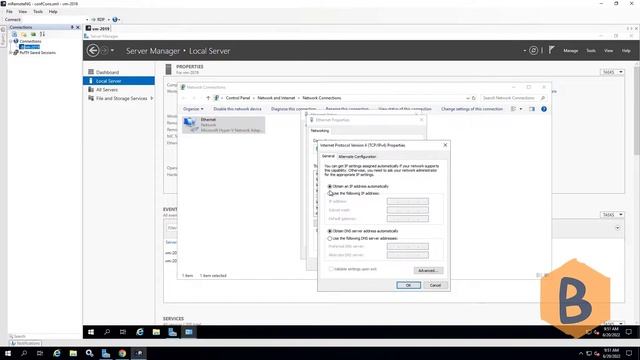Collapse the Connections tree node
640x360 pixels.
tap(11, 41)
